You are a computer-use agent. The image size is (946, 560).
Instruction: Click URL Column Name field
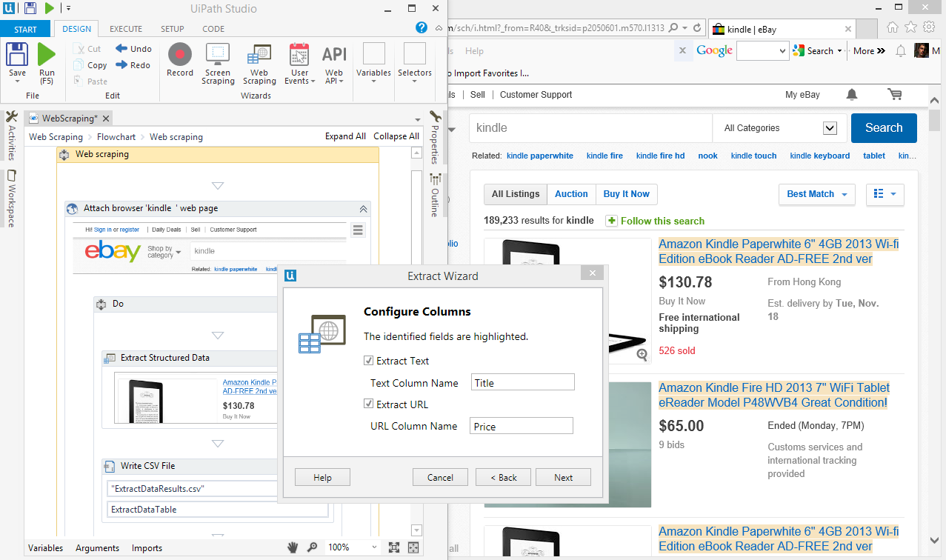(522, 426)
